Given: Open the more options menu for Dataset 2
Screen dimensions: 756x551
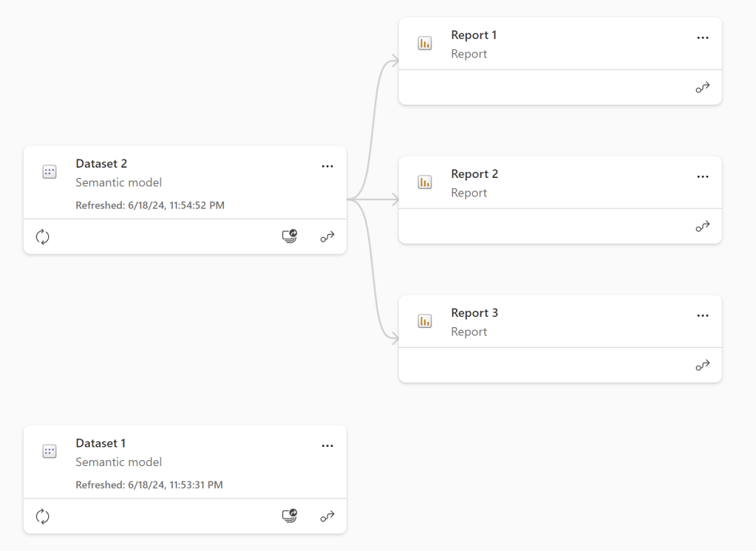Looking at the screenshot, I should click(327, 166).
